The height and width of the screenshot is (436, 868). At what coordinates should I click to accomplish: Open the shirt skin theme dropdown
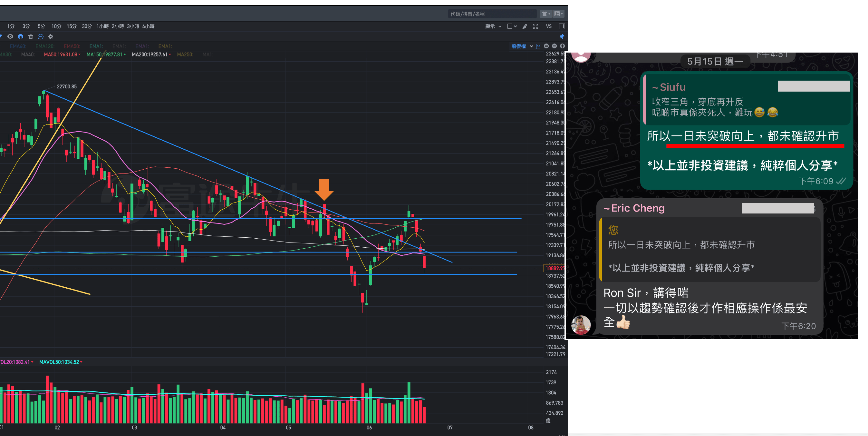(545, 14)
